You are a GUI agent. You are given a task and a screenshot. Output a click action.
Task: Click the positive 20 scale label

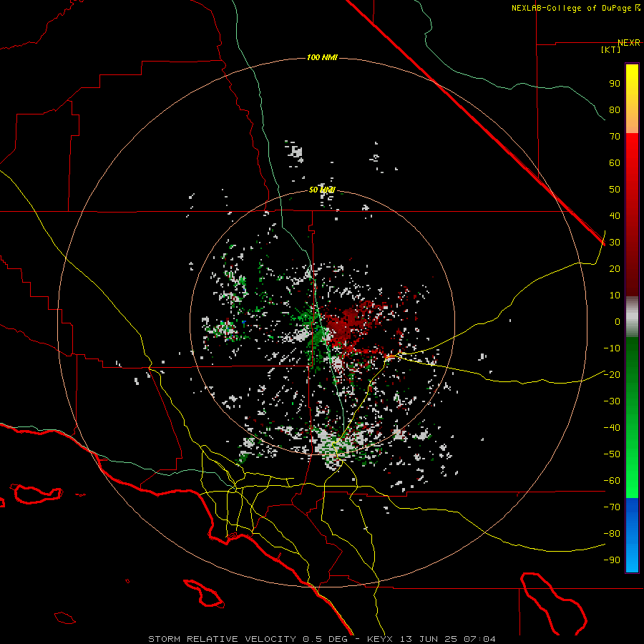point(615,268)
